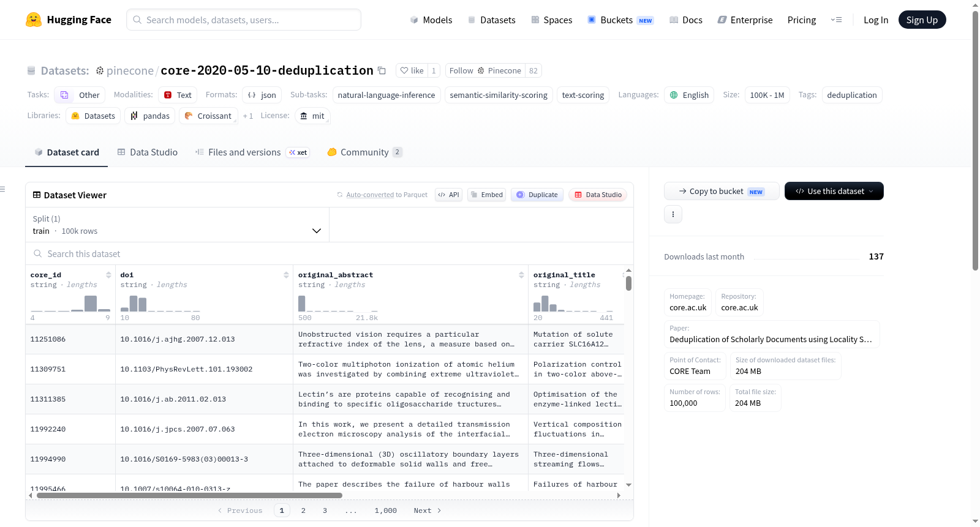The width and height of the screenshot is (980, 527).
Task: Open the Models nav item
Action: click(x=431, y=20)
